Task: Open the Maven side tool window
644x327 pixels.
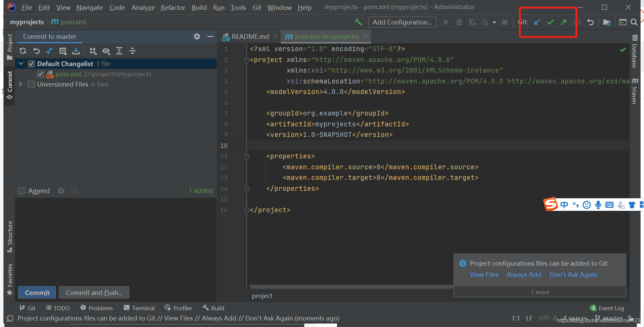Action: click(635, 91)
